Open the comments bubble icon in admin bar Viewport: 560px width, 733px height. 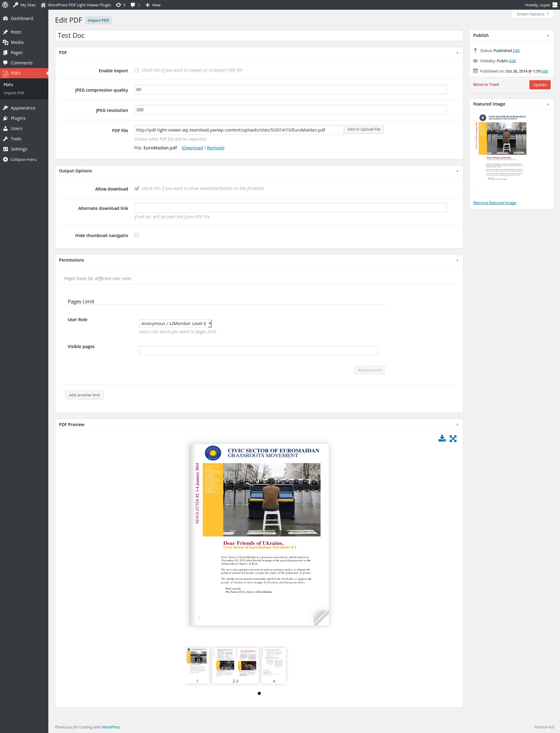133,5
